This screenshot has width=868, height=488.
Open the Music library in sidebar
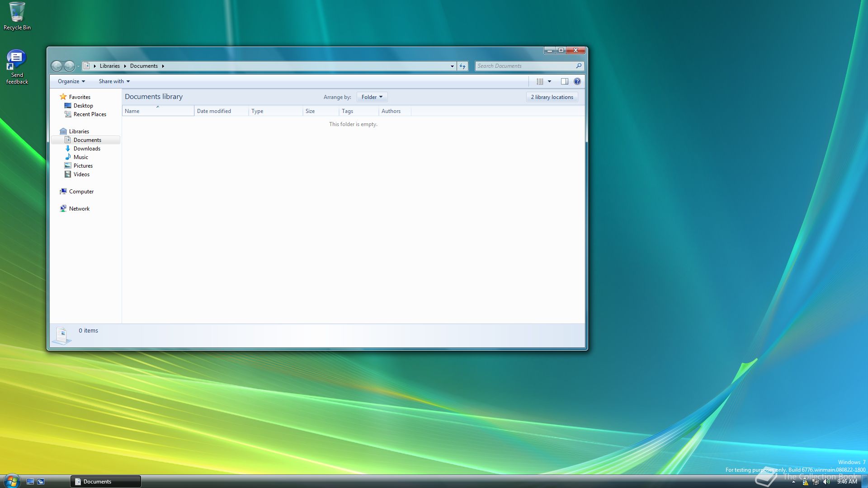pos(81,157)
